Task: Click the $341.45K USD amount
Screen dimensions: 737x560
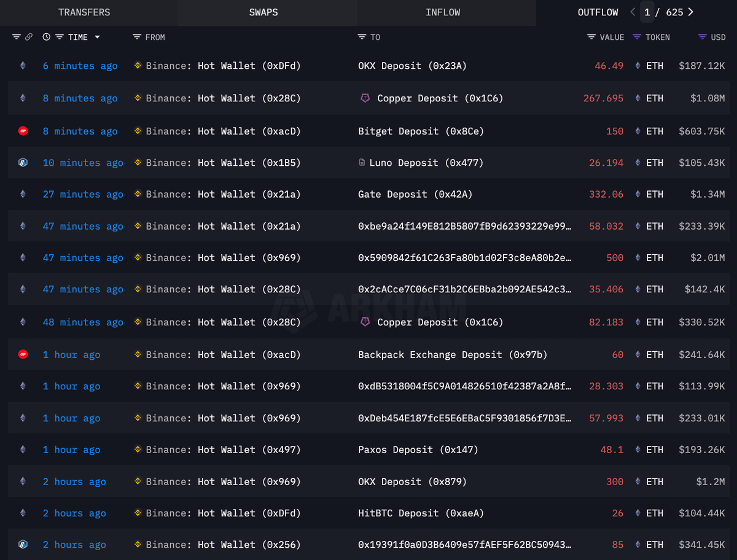Action: pyautogui.click(x=702, y=545)
